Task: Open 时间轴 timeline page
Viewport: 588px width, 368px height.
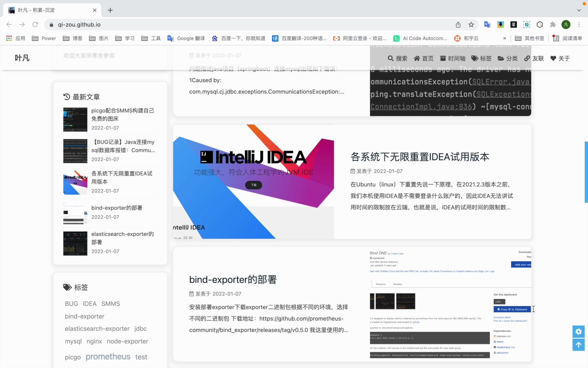Action: coord(453,59)
